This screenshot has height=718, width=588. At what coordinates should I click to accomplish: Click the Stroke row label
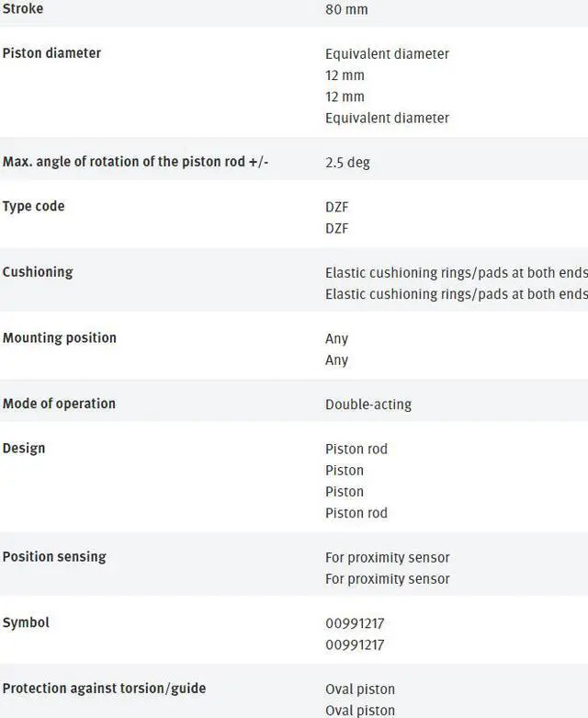(23, 9)
